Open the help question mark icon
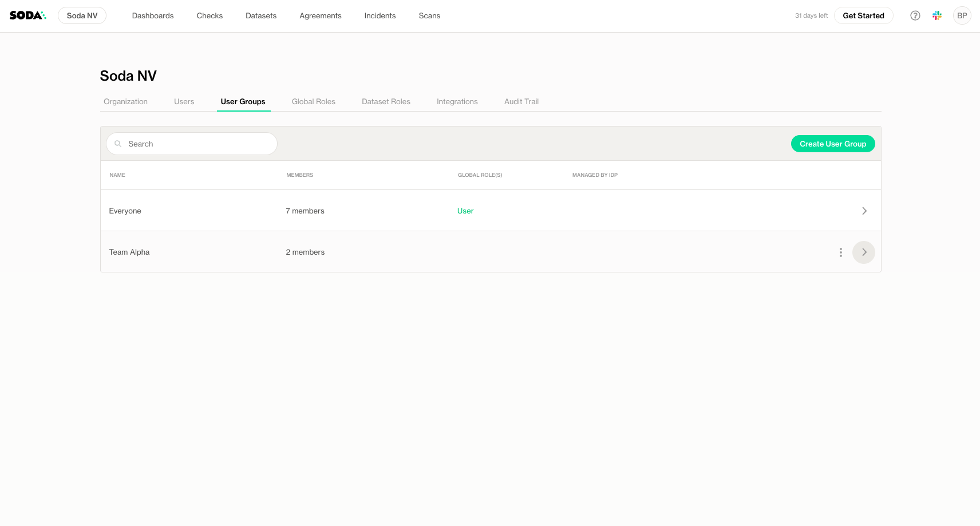Viewport: 980px width, 526px height. (915, 15)
